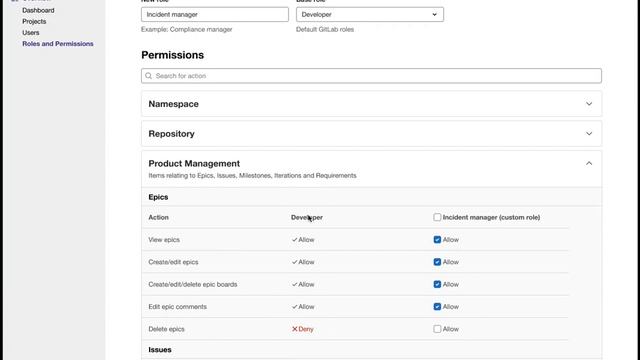Click the New role name input field
This screenshot has width=640, height=360.
point(215,14)
